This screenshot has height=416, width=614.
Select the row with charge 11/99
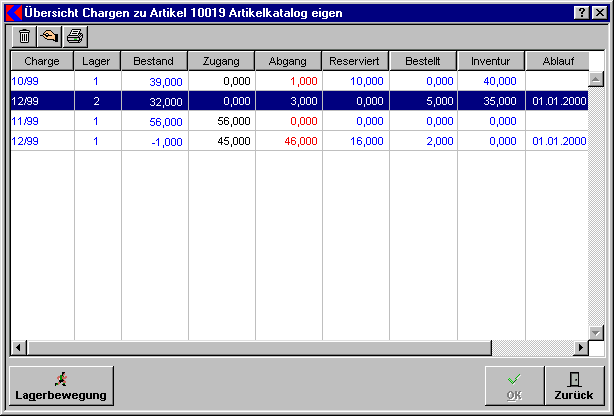pos(42,121)
